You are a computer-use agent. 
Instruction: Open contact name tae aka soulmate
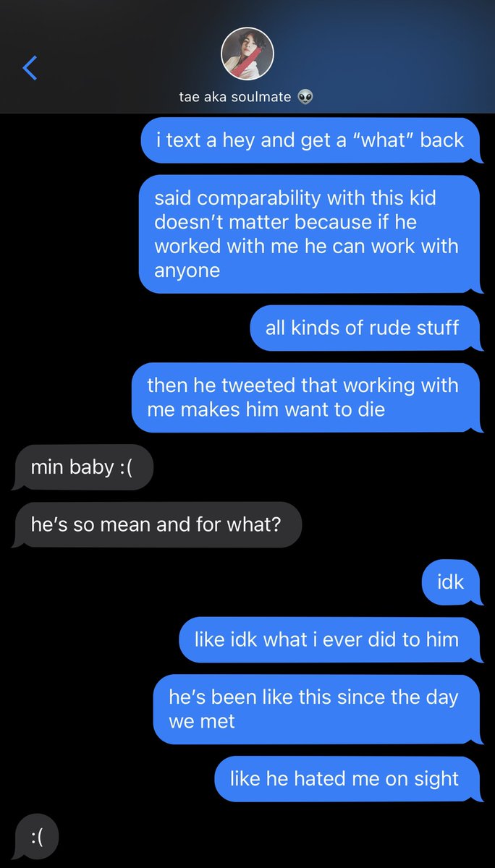coord(235,96)
